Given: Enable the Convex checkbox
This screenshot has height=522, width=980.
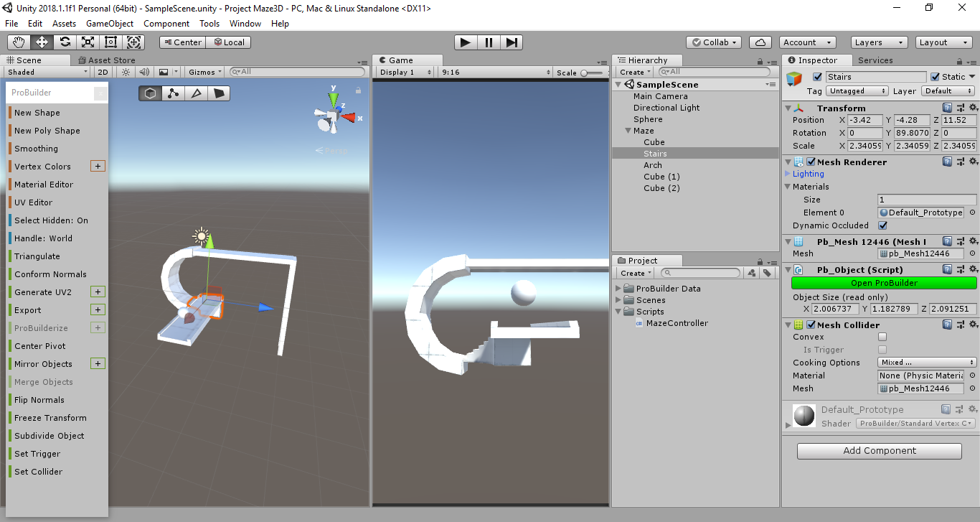Looking at the screenshot, I should pyautogui.click(x=882, y=337).
